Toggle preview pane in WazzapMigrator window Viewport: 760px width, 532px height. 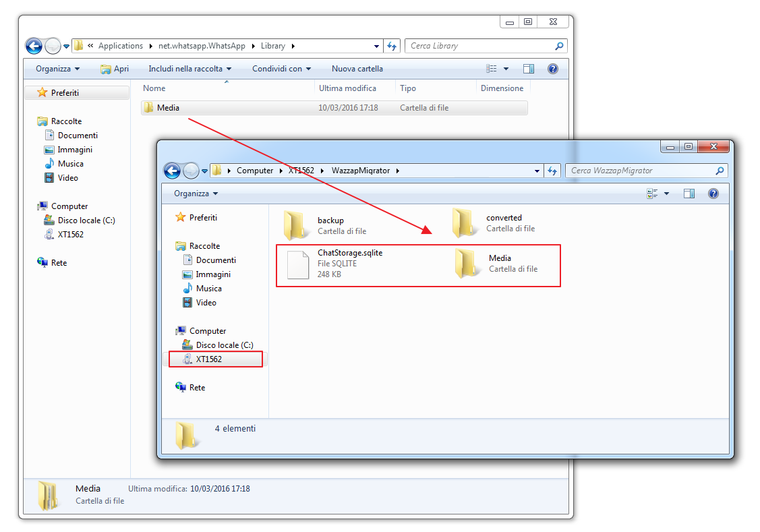(689, 194)
